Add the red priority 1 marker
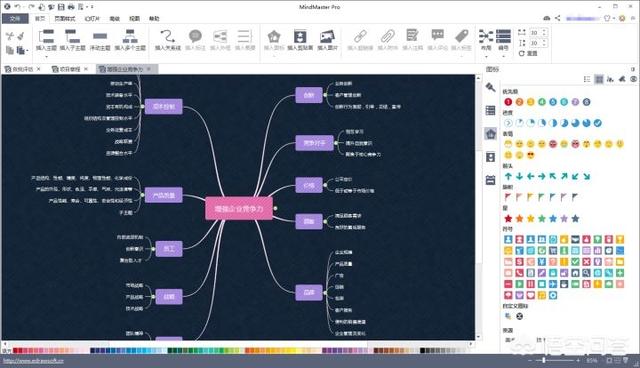640x368 pixels. coord(508,102)
